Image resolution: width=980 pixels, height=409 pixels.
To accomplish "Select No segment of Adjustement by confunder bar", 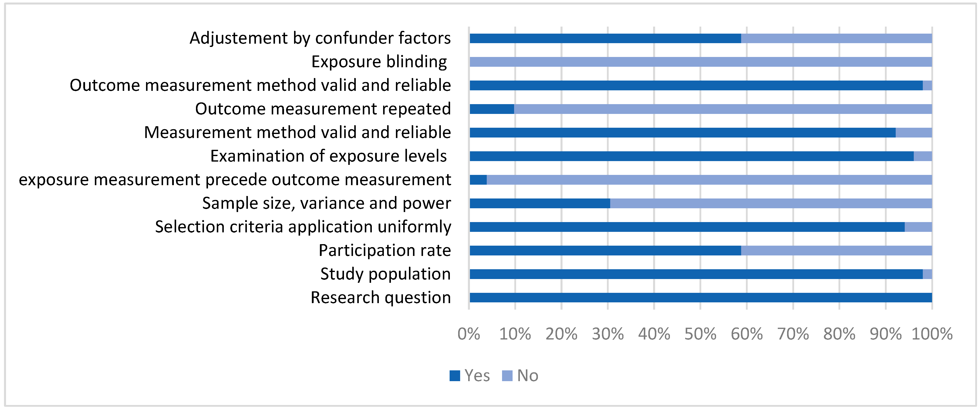I will click(836, 38).
